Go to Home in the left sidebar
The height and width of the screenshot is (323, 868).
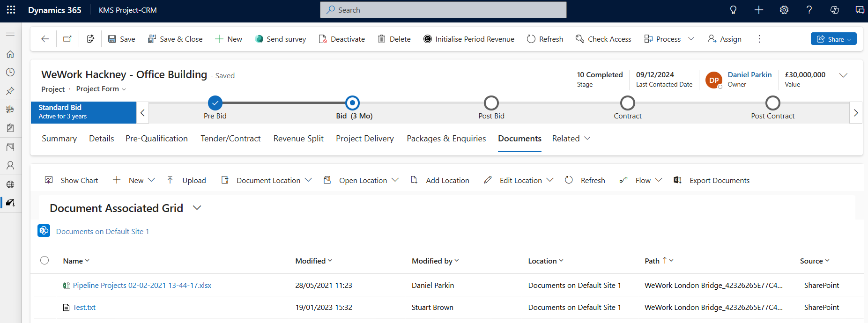coord(10,54)
